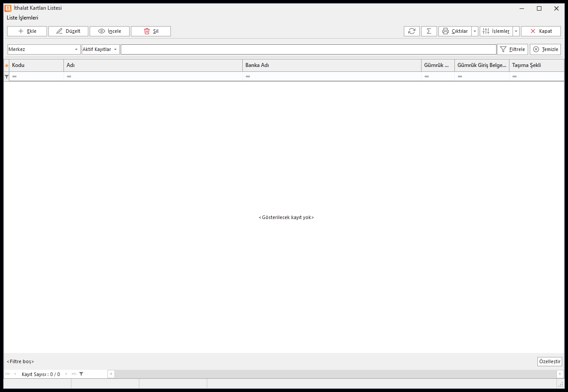The image size is (568, 392).
Task: Click the refresh list icon
Action: 412,31
